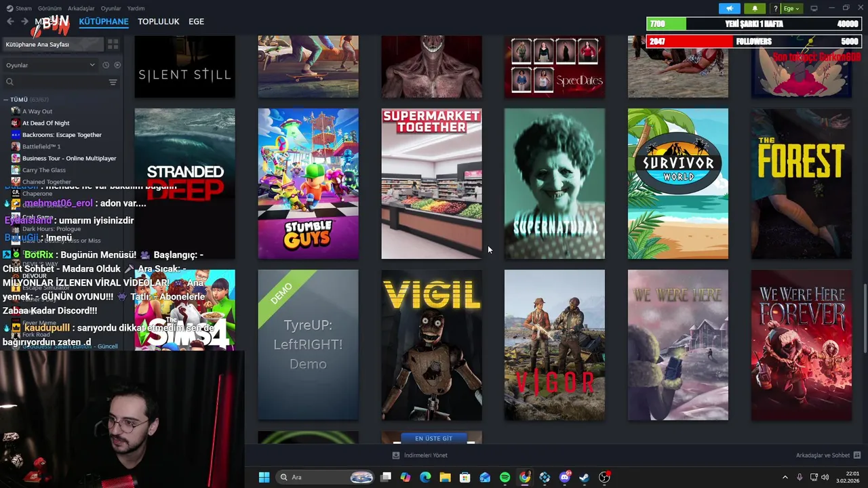Open the Stumble Guys game cover
This screenshot has width=868, height=488.
coord(308,184)
